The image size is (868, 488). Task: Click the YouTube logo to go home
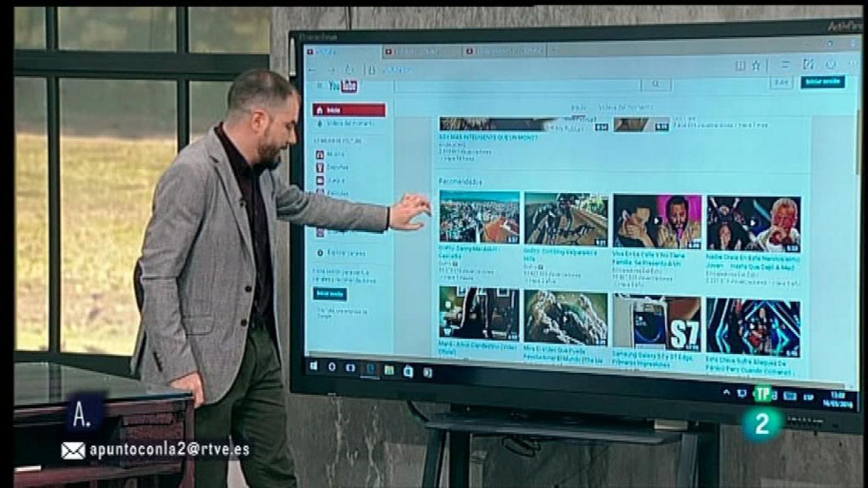(343, 85)
